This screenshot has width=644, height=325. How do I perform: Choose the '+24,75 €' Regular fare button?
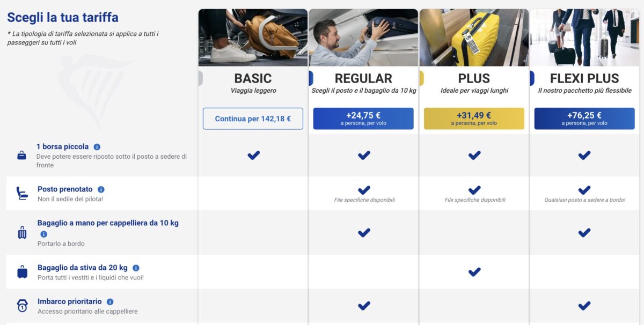(363, 118)
